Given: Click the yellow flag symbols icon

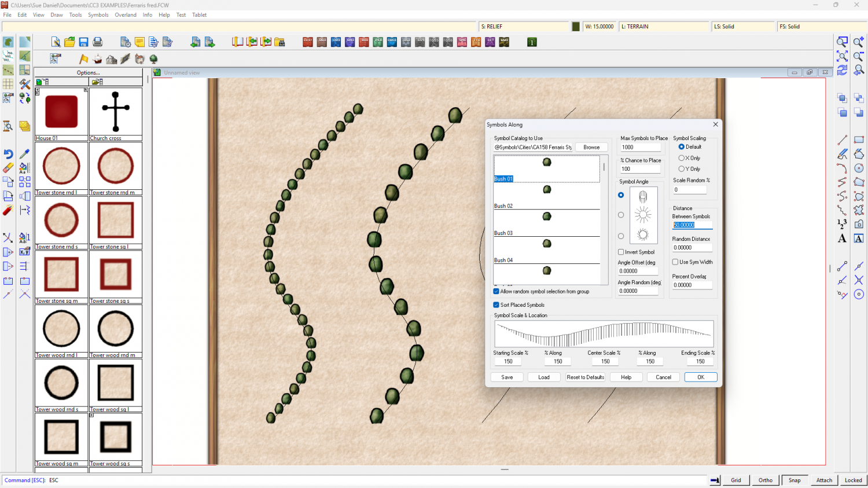Looking at the screenshot, I should 84,59.
